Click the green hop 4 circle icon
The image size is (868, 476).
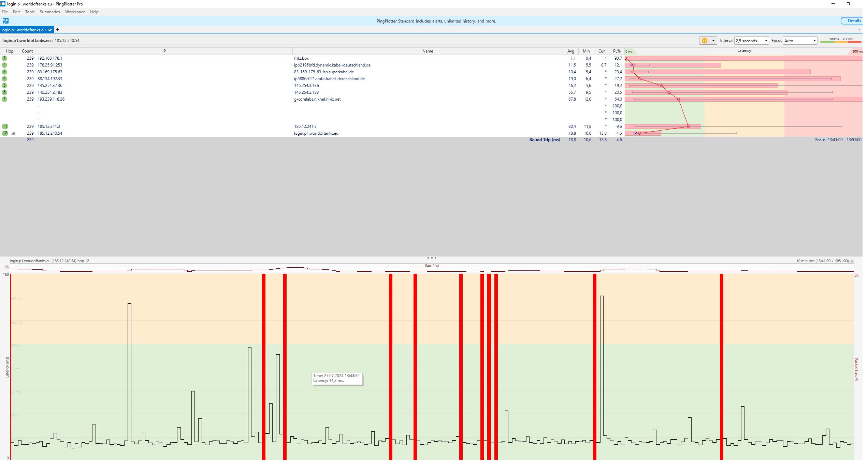(x=5, y=79)
